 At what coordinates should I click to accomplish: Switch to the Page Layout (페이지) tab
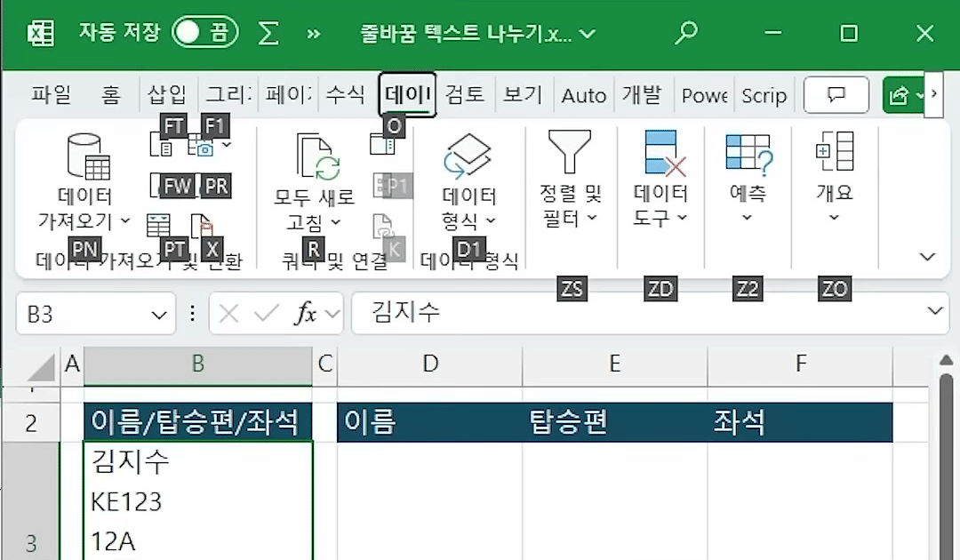pyautogui.click(x=288, y=95)
